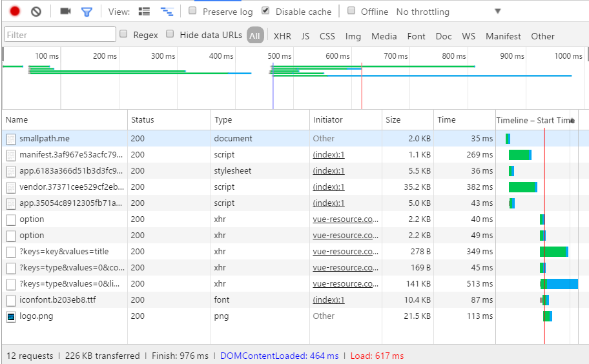The height and width of the screenshot is (364, 589).
Task: Enable the Regex filter checkbox
Action: (x=123, y=34)
